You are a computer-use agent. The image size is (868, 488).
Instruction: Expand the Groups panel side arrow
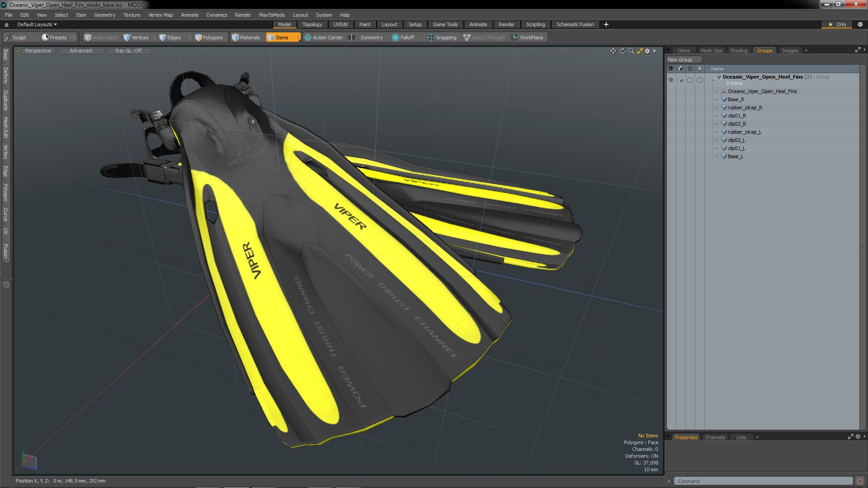point(864,50)
